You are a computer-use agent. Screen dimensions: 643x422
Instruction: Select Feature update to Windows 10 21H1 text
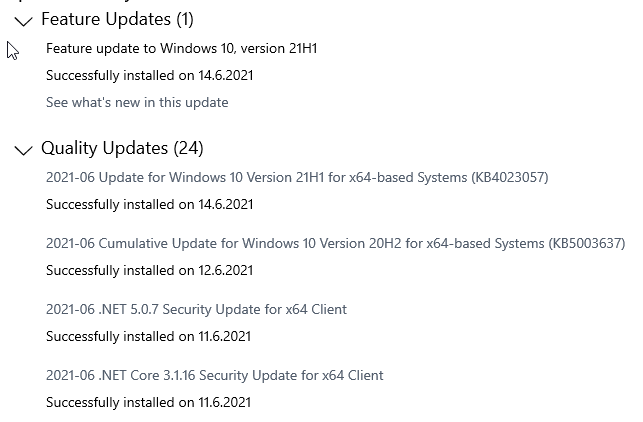[x=182, y=48]
